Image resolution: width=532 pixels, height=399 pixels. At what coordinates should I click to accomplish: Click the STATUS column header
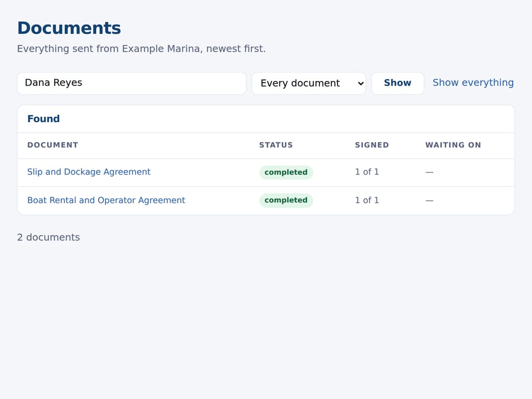276,145
